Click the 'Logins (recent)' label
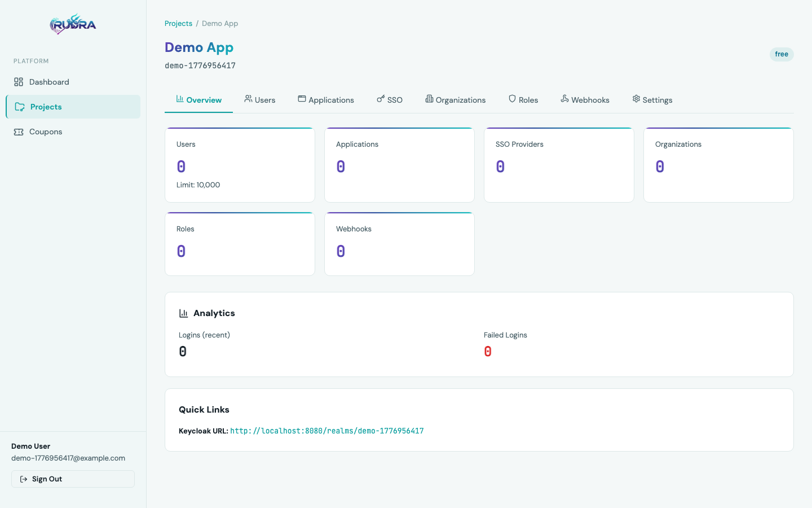Viewport: 812px width, 508px height. pos(204,335)
